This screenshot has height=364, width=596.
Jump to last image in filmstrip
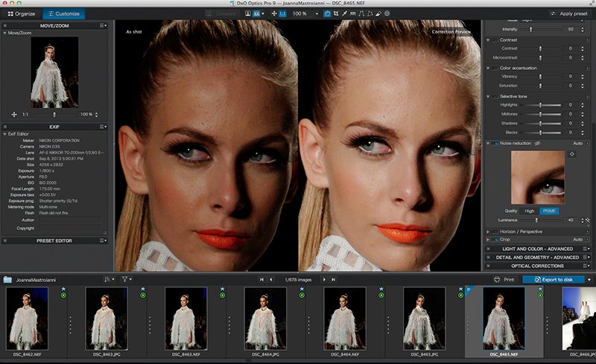pyautogui.click(x=333, y=280)
